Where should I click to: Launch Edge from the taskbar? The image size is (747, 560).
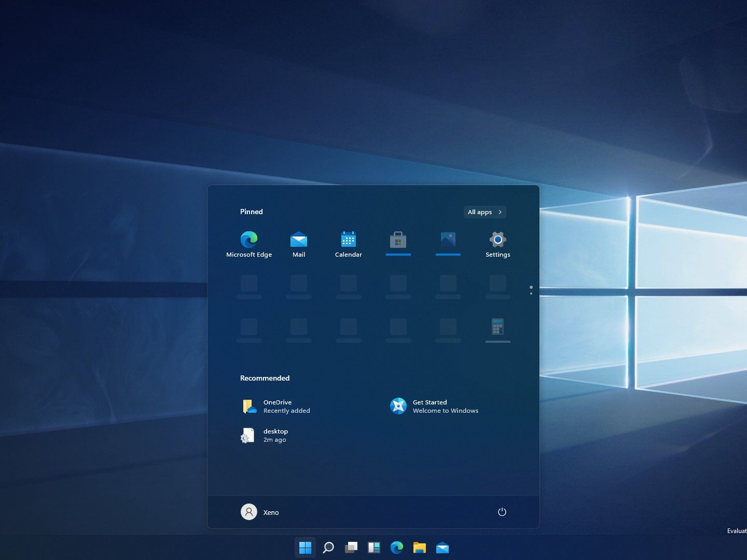397,547
